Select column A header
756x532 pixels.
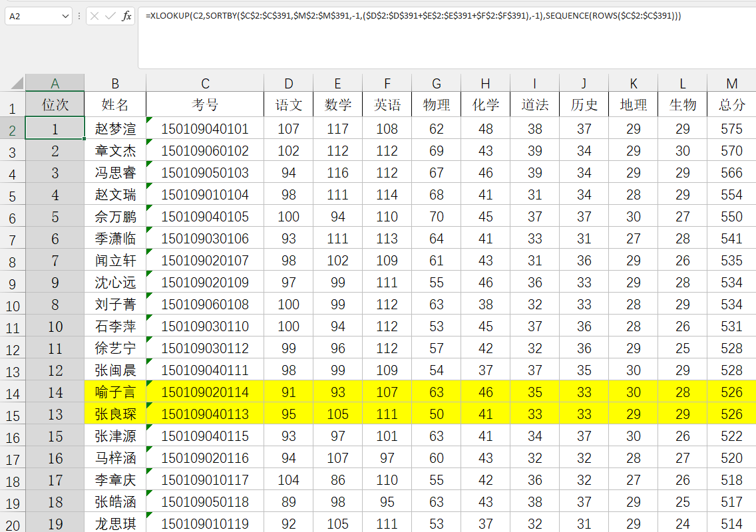click(55, 83)
